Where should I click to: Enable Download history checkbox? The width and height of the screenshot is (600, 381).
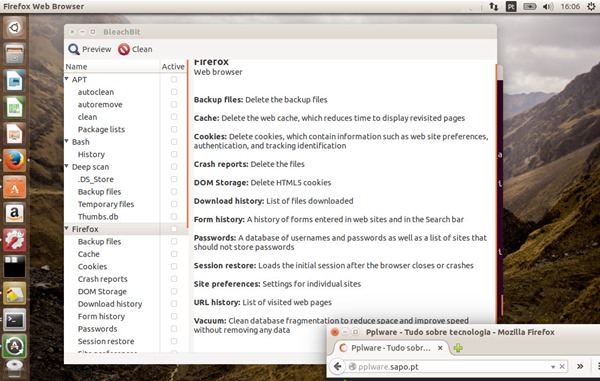174,304
